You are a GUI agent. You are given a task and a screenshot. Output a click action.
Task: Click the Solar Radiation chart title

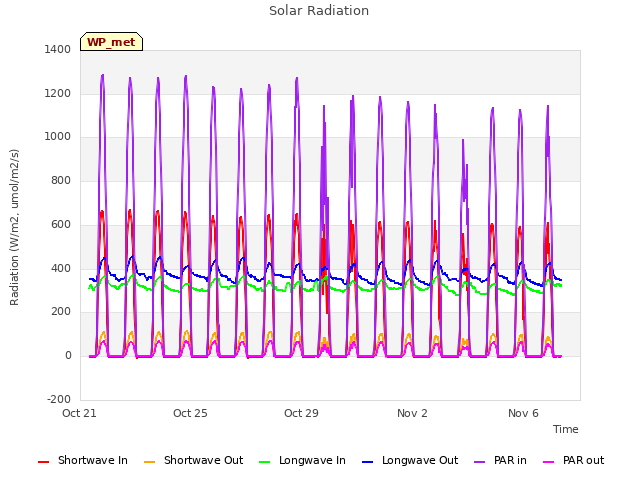319,11
